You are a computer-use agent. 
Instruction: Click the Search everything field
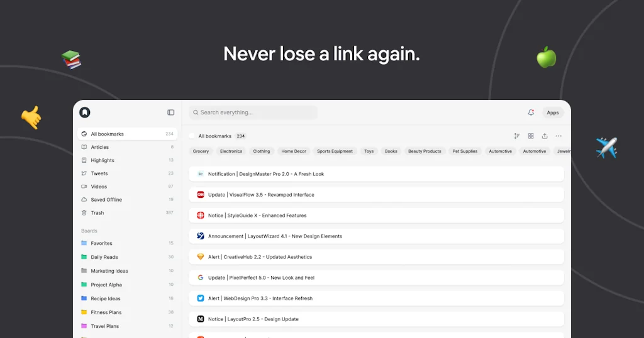(x=253, y=112)
